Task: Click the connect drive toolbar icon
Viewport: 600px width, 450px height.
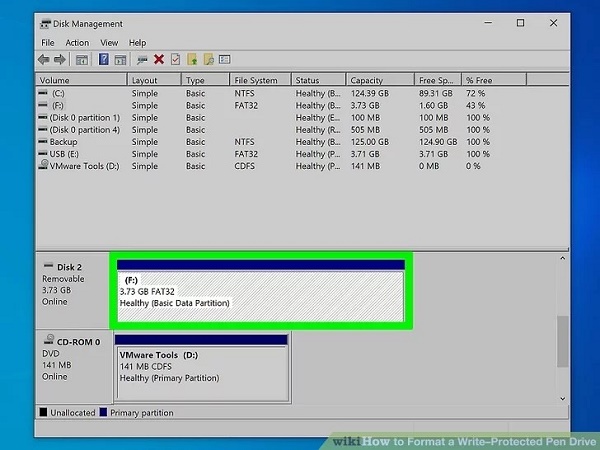Action: 142,60
